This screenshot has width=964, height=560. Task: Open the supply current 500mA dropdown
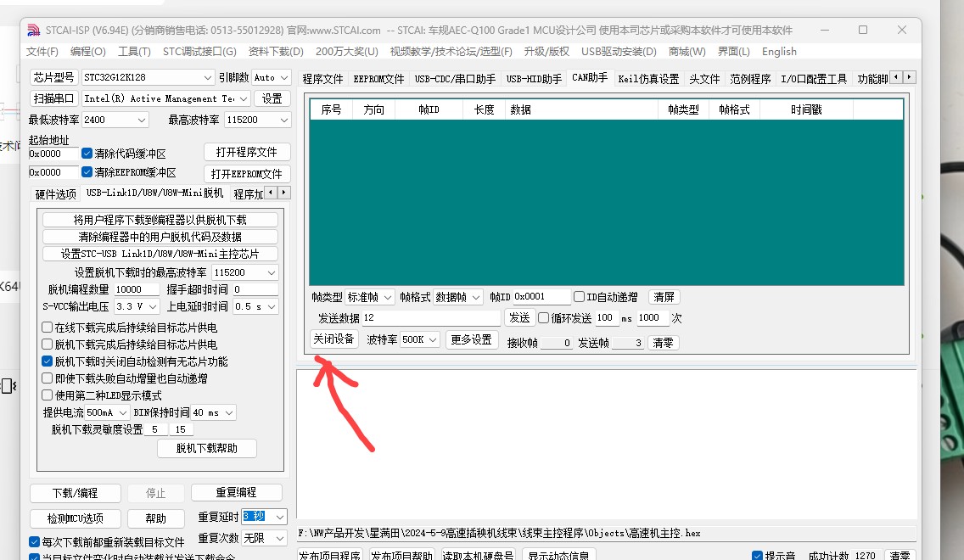[x=107, y=412]
